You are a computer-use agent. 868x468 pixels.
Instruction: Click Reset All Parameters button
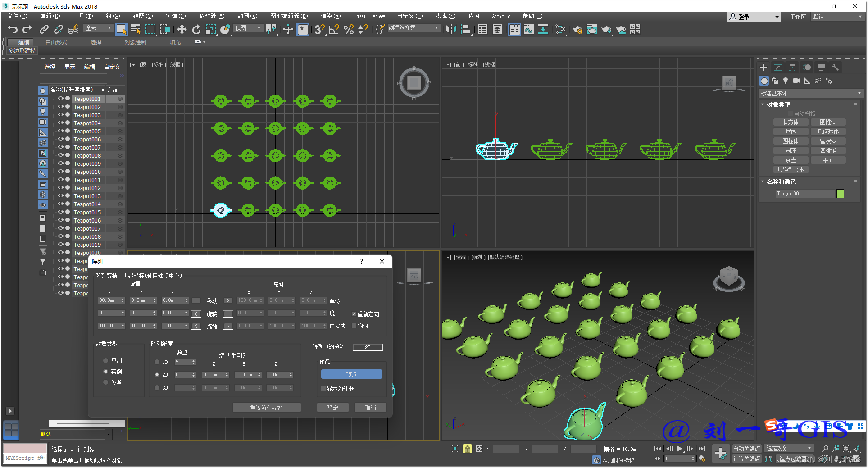click(x=267, y=408)
